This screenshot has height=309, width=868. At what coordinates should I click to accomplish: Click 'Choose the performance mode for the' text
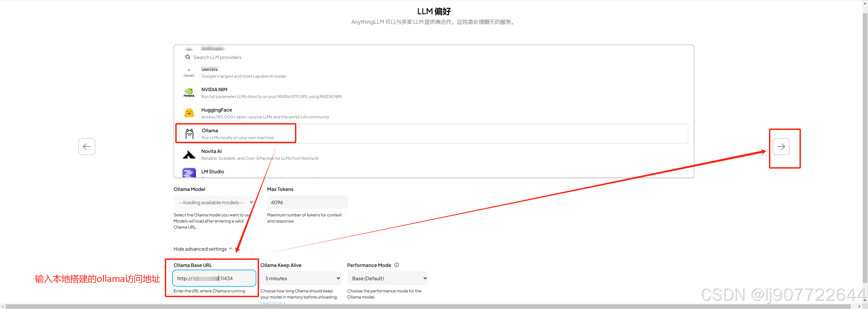(x=384, y=291)
